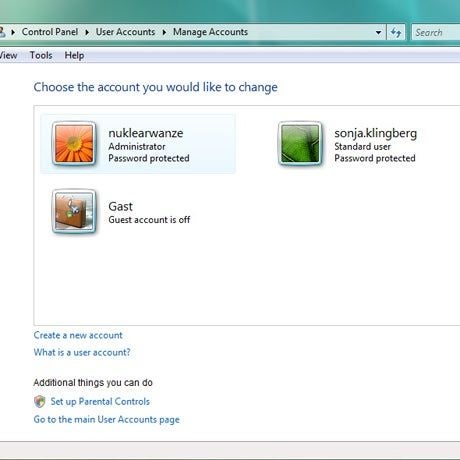The width and height of the screenshot is (460, 460).
Task: Open What is a user account? help link
Action: (x=82, y=352)
